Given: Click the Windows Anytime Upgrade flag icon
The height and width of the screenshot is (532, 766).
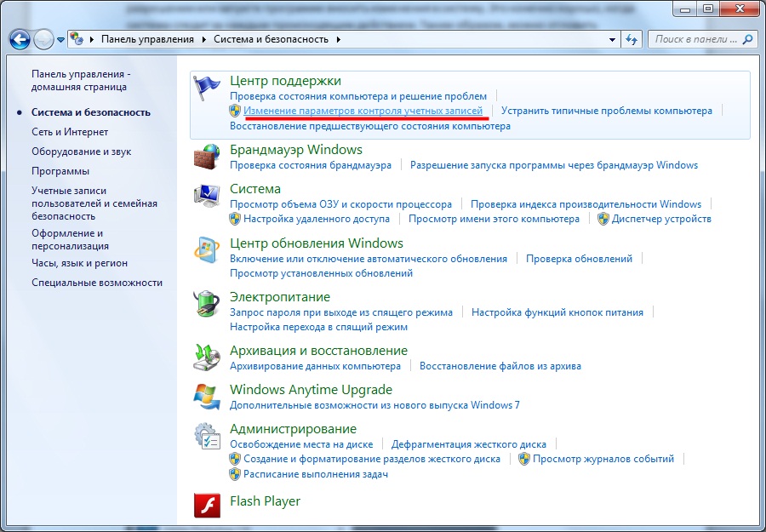Looking at the screenshot, I should coord(207,397).
